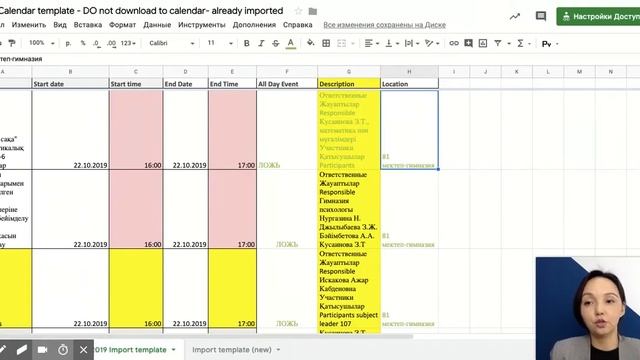Click the 'Start time' header cell
Screen dimensions: 640x360
[x=136, y=84]
